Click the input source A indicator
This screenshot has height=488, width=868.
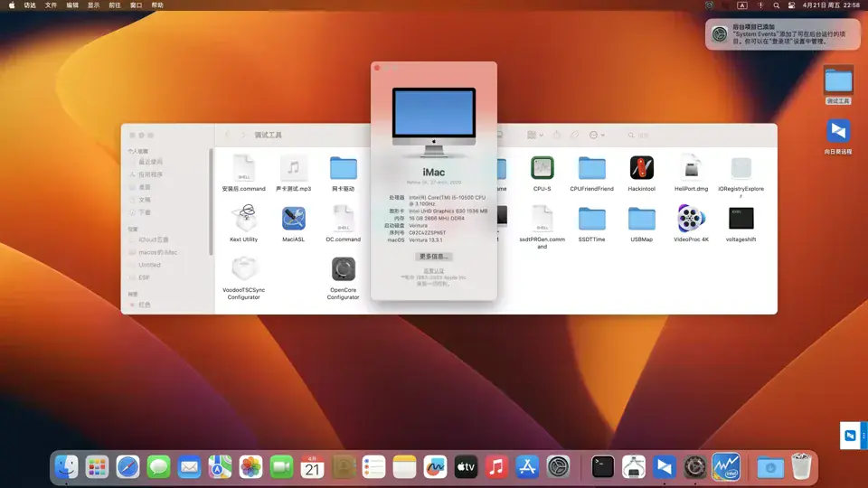coord(742,5)
